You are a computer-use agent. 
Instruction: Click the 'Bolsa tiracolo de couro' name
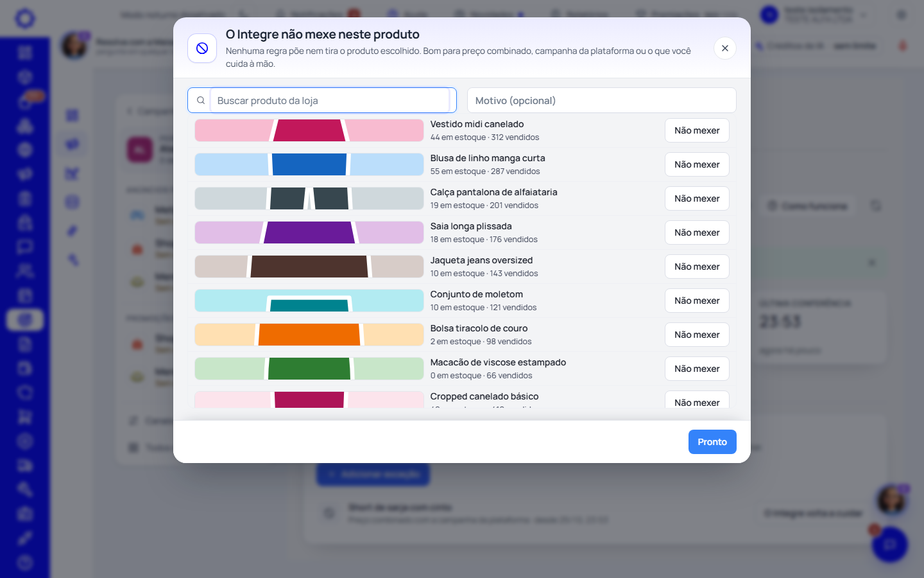(x=479, y=328)
